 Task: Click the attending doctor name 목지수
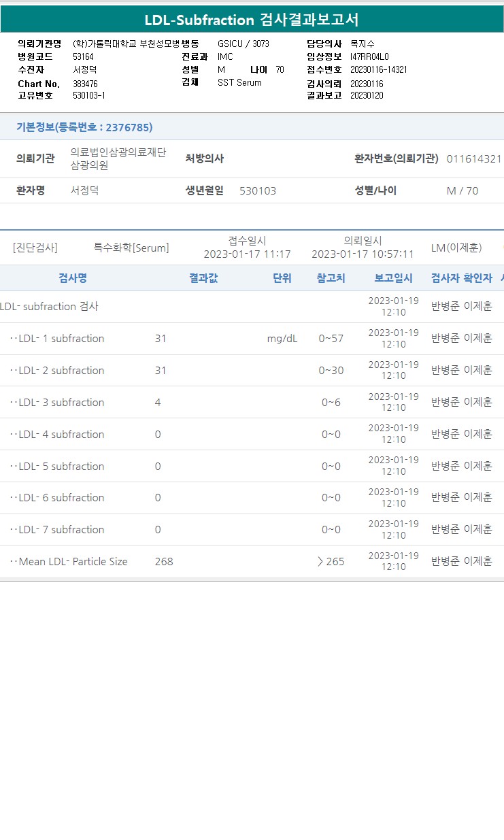[x=363, y=44]
